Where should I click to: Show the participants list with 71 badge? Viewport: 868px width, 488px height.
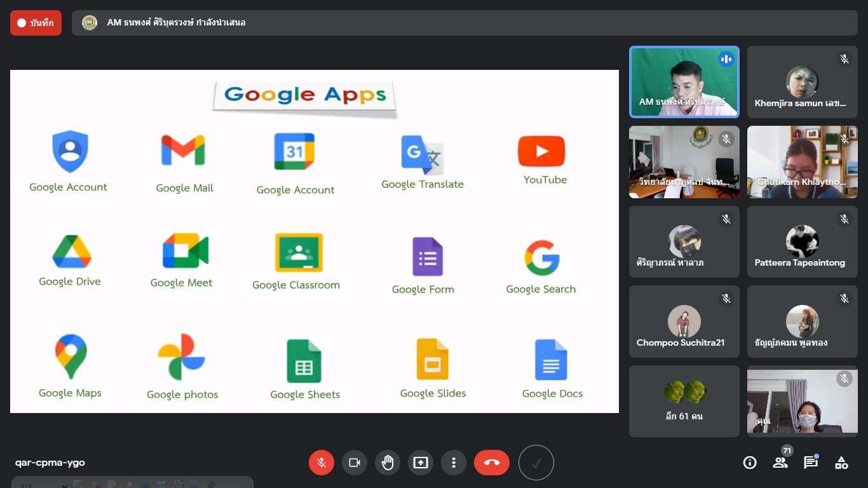pyautogui.click(x=780, y=463)
